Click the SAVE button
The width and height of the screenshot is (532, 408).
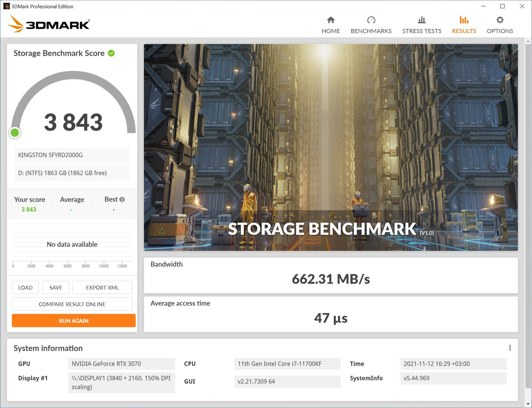click(55, 288)
